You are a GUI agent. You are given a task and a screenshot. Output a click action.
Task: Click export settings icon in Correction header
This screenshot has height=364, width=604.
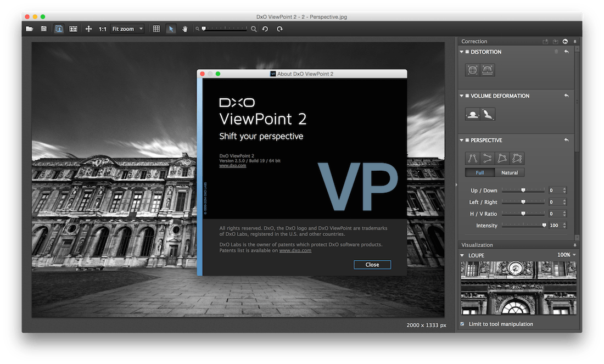pyautogui.click(x=545, y=42)
